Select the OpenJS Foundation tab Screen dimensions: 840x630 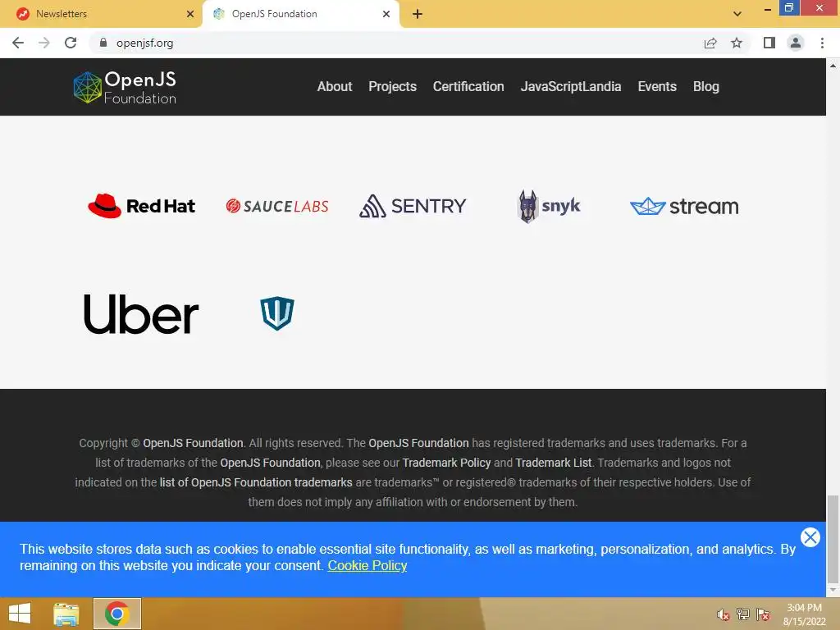coord(301,14)
